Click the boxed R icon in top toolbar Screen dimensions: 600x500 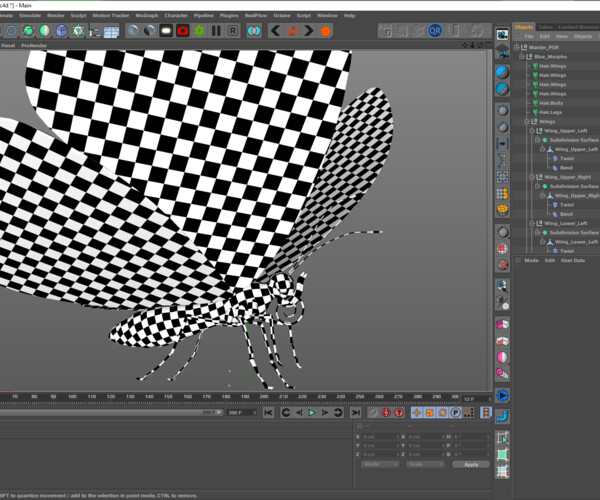pos(233,31)
